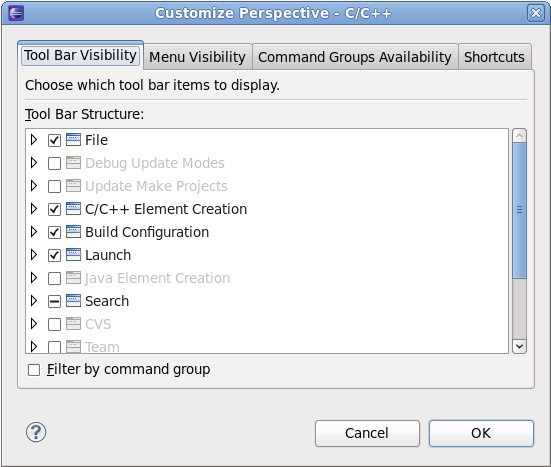Select the Java Element Creation label
Viewport: 551px width, 467px height.
(157, 278)
